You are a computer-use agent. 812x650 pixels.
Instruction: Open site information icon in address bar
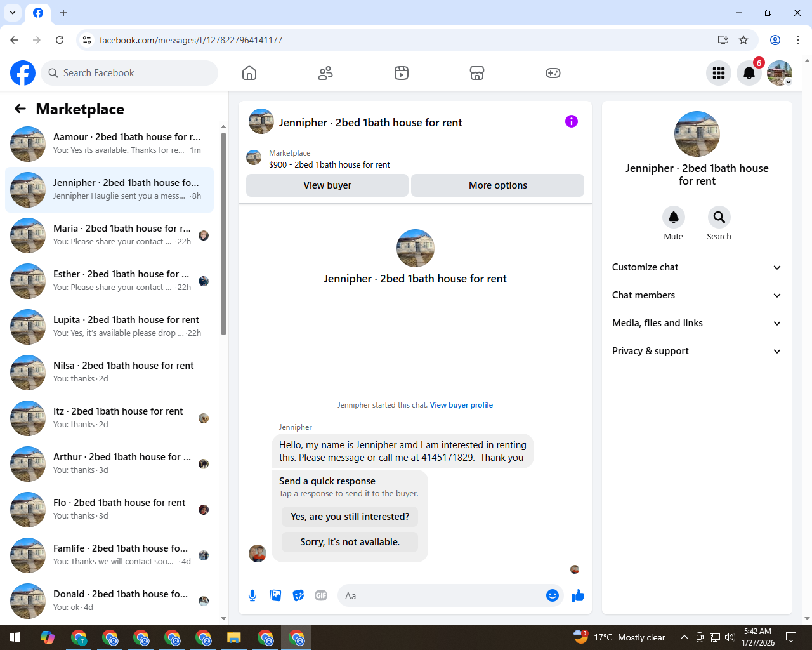pyautogui.click(x=87, y=40)
